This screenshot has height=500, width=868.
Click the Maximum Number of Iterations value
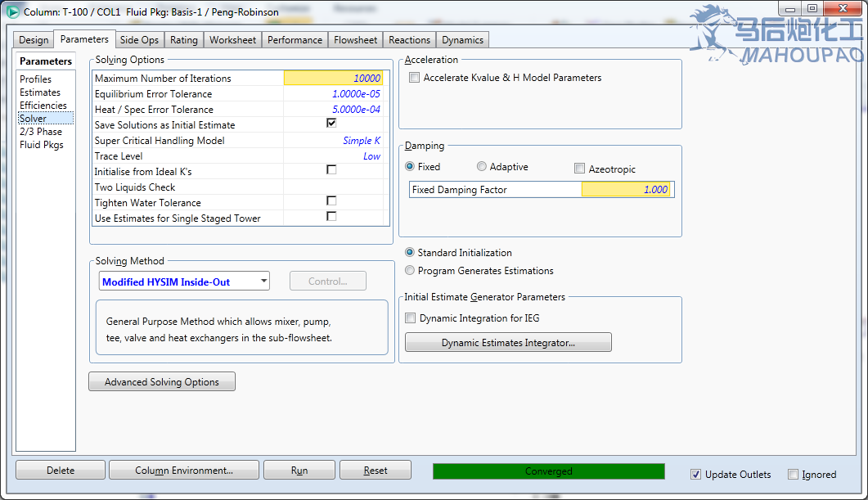point(333,79)
